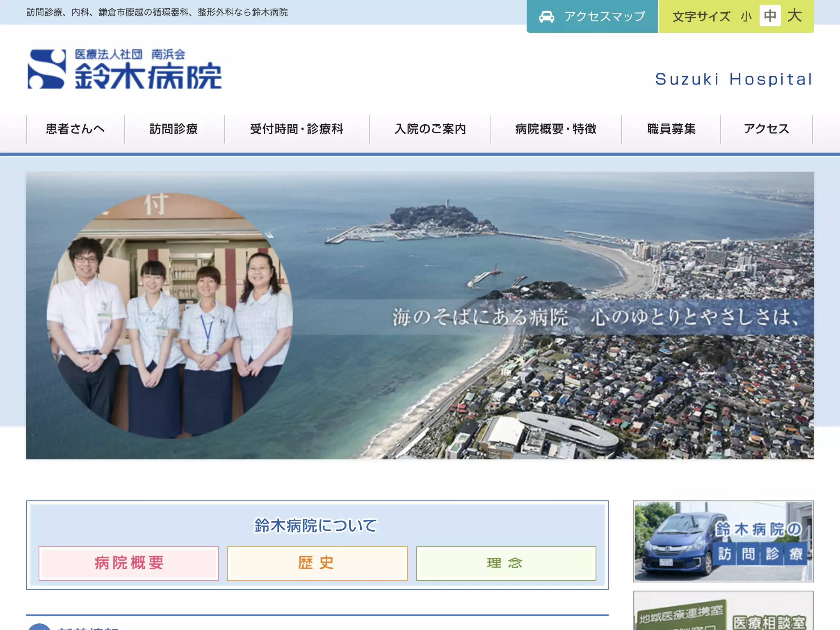Set font size to 中

click(770, 16)
